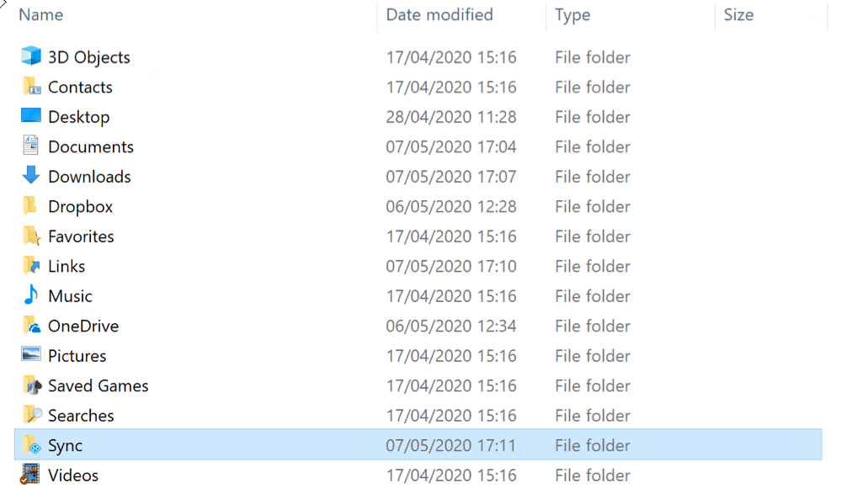Click the highlighted Sync folder row
The width and height of the screenshot is (841, 504).
[418, 444]
